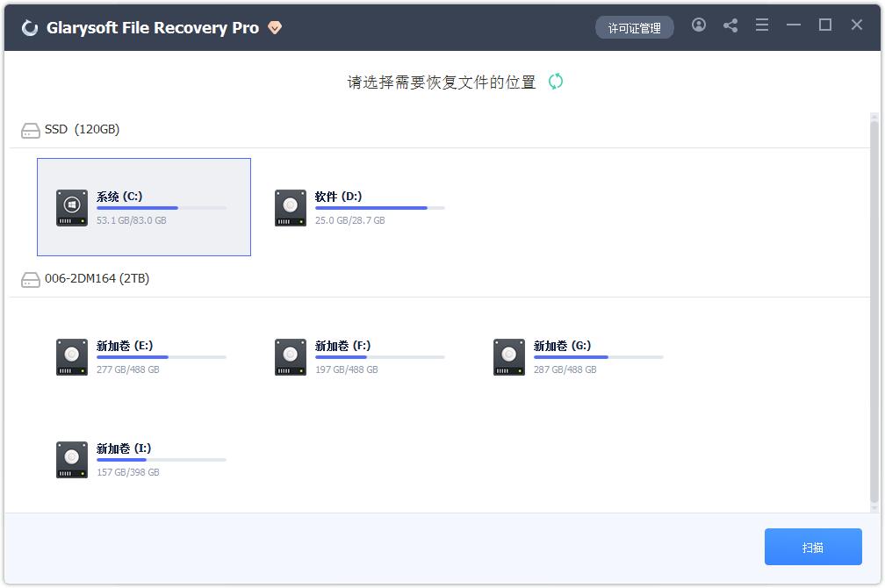Click the 006-2DM164 (2TB) disk icon
The height and width of the screenshot is (588, 885).
pos(31,279)
